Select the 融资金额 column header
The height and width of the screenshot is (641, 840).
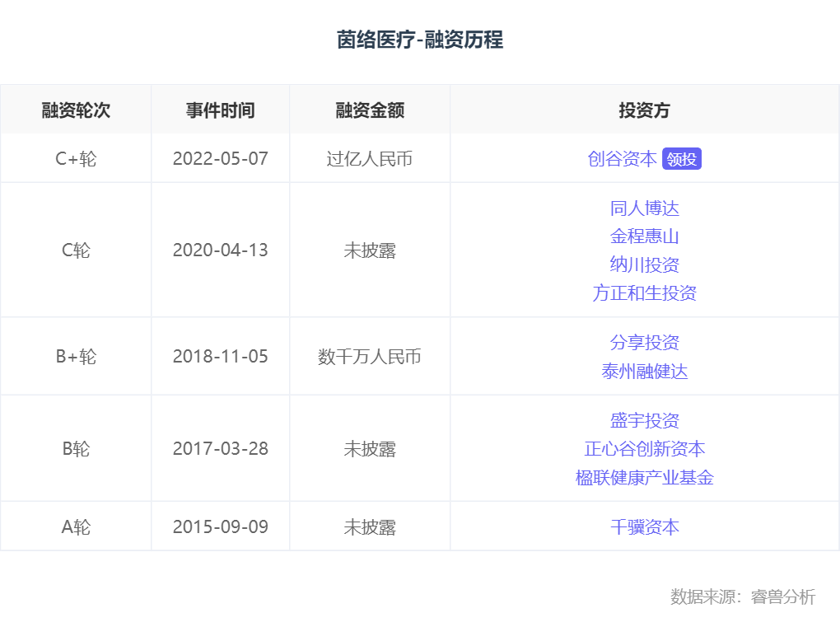point(370,110)
